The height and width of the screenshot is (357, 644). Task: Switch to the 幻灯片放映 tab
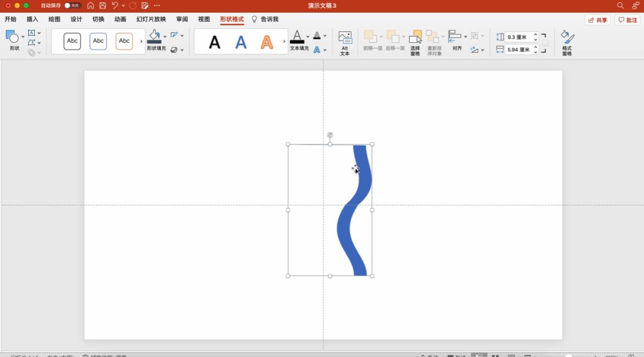(151, 19)
